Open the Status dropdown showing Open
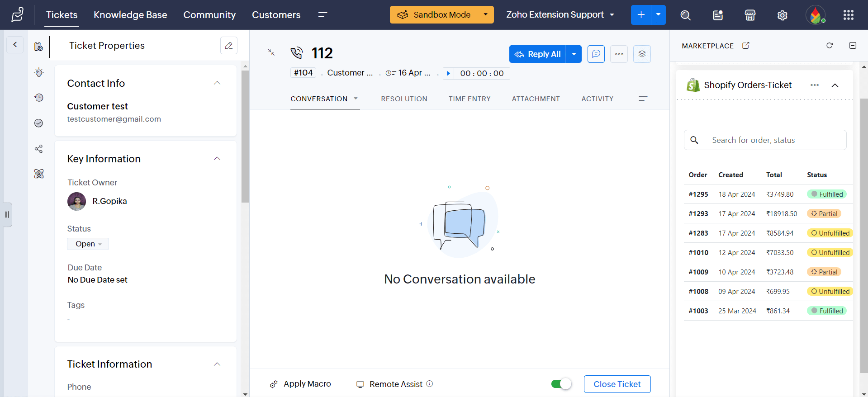 click(88, 244)
